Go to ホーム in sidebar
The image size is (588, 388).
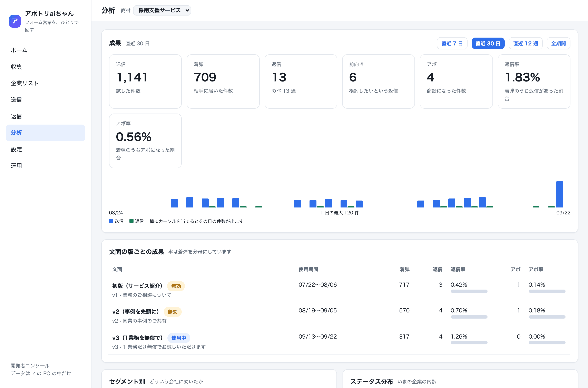pos(46,50)
